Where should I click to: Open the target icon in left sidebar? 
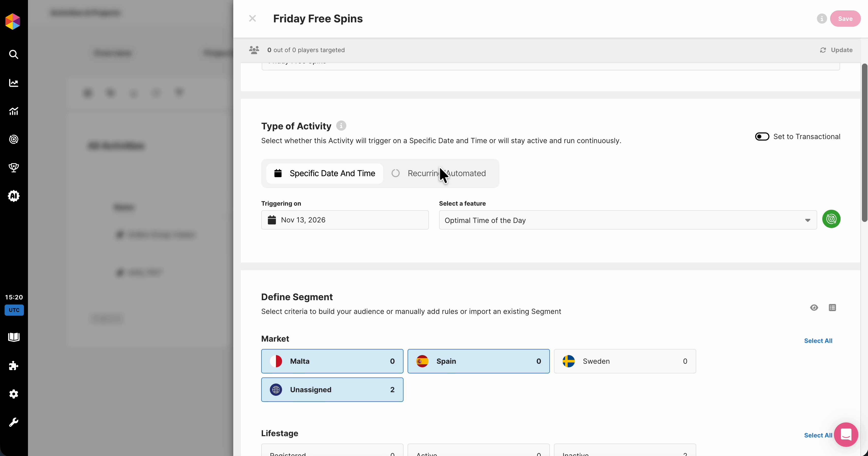click(13, 139)
